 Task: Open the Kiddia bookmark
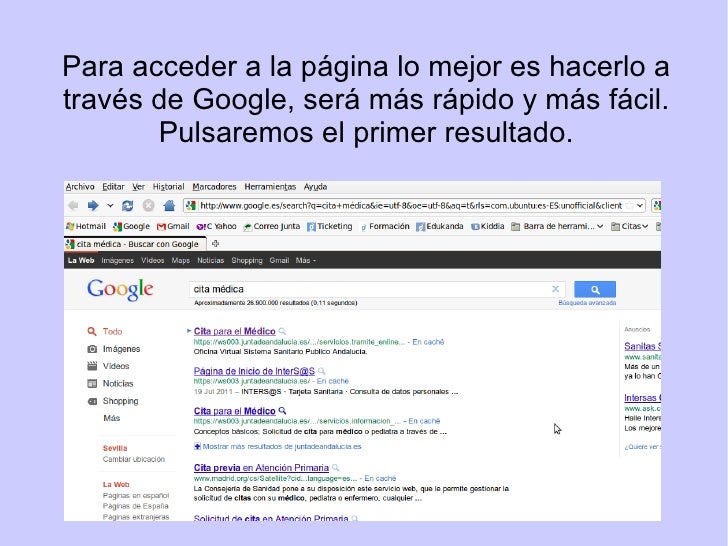tap(488, 226)
